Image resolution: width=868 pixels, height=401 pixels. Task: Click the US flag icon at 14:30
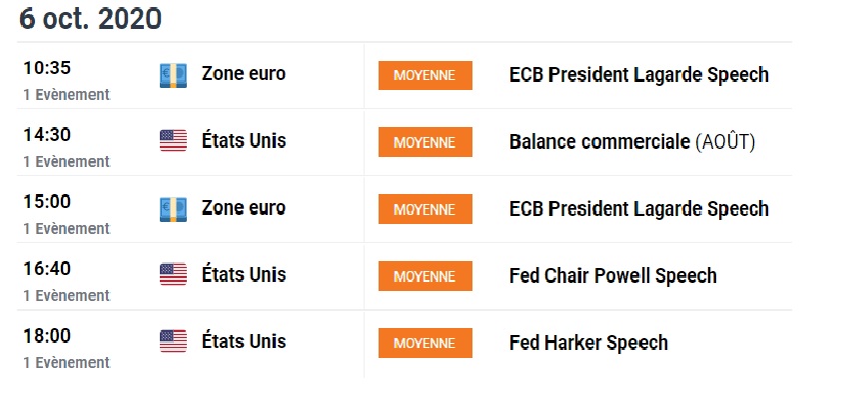(173, 142)
